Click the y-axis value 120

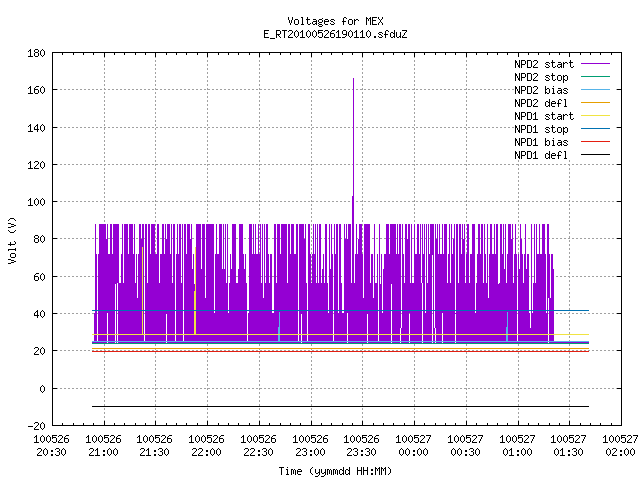(x=36, y=165)
